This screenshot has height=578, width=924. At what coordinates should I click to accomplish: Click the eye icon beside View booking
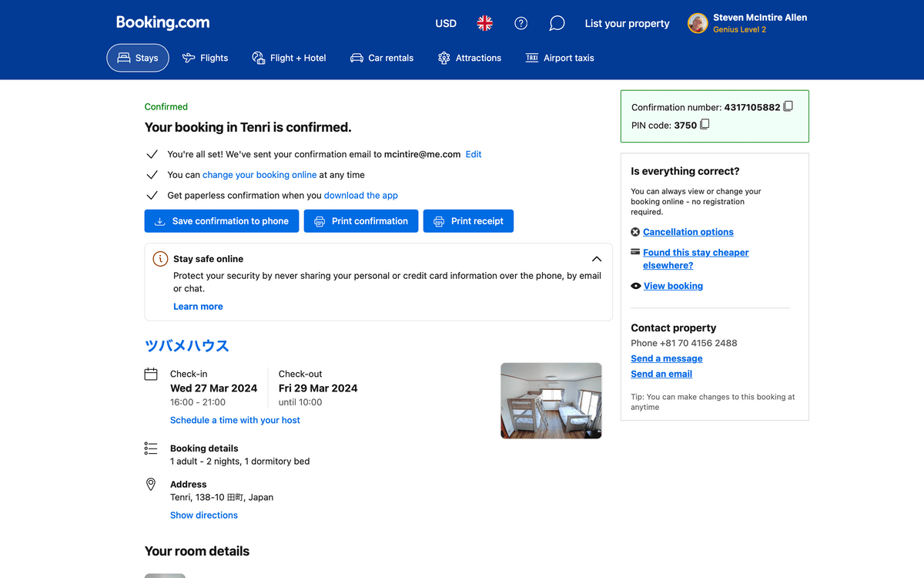tap(636, 286)
